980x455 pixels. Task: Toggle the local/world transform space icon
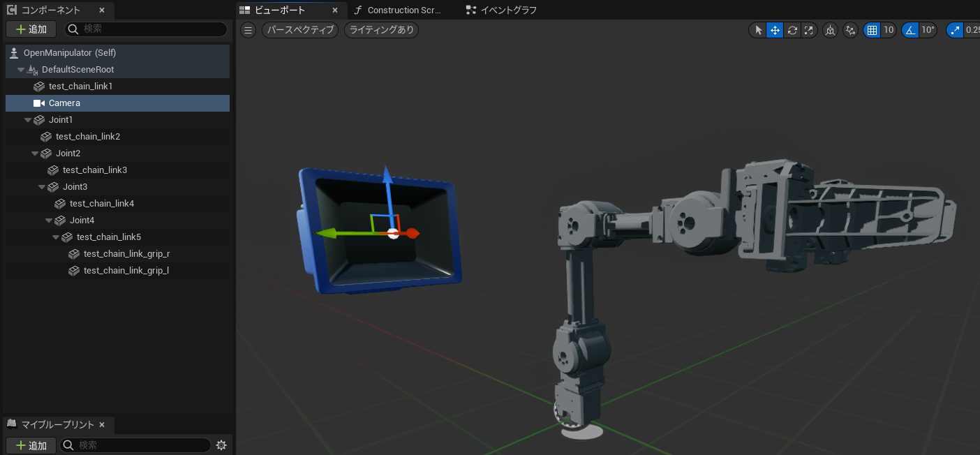(831, 30)
